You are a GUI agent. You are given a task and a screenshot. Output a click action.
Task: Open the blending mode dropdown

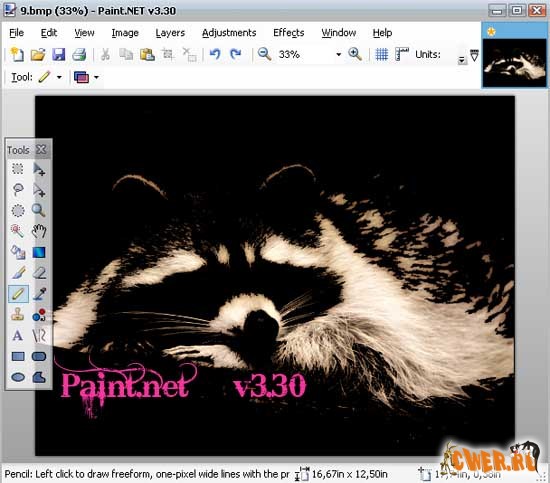tap(96, 77)
